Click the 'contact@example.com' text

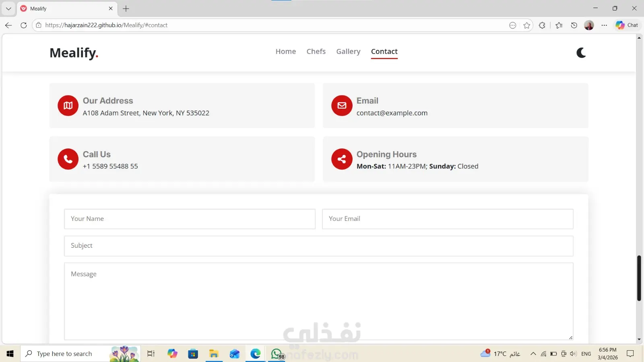pos(392,113)
